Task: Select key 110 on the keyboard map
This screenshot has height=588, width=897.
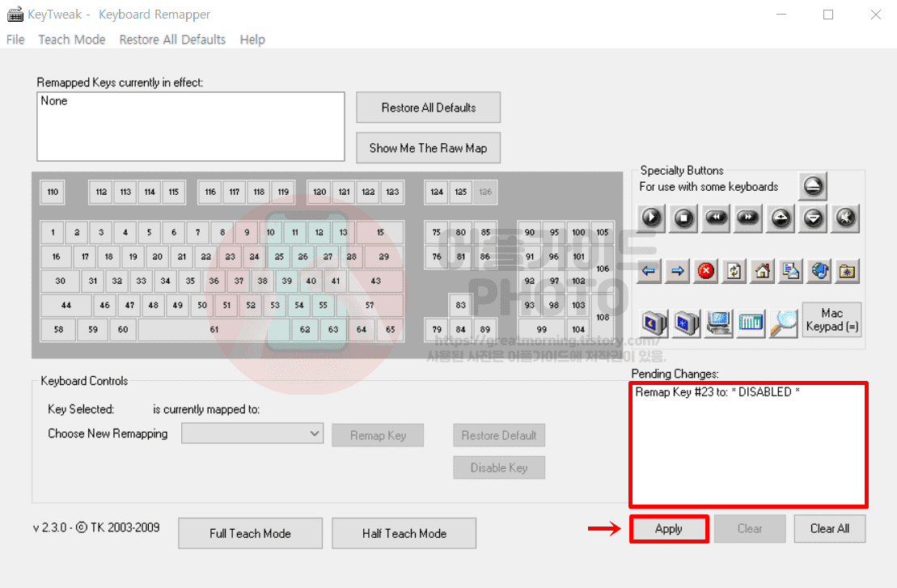Action: (53, 192)
